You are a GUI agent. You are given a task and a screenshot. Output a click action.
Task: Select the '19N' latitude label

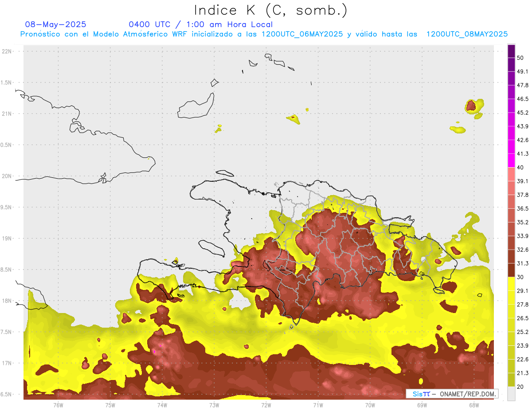click(x=7, y=239)
